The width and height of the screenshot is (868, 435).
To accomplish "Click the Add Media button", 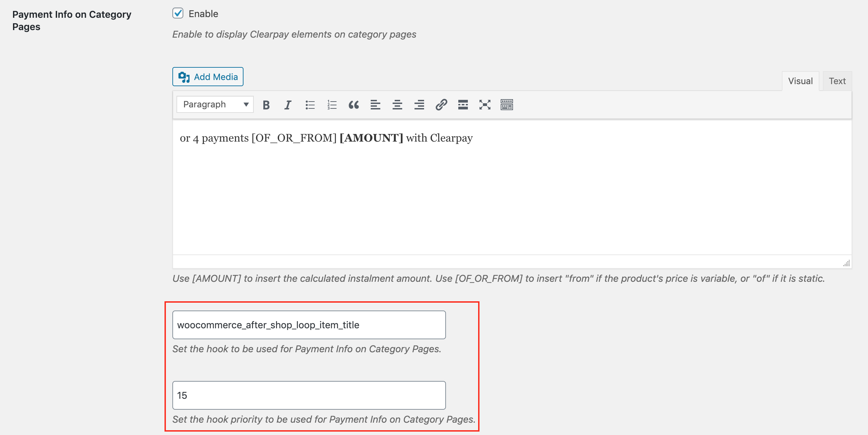I will pyautogui.click(x=208, y=77).
